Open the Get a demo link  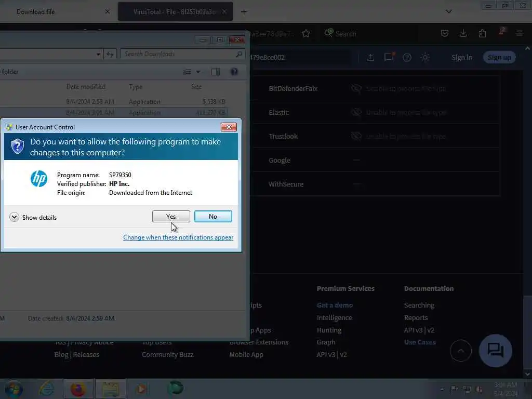(335, 305)
